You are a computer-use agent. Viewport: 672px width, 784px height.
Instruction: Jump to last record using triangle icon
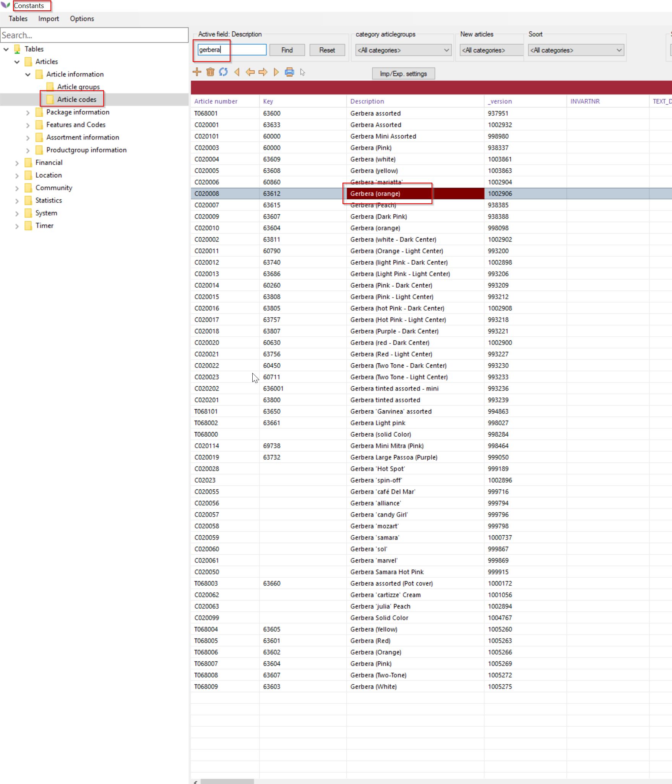click(276, 72)
